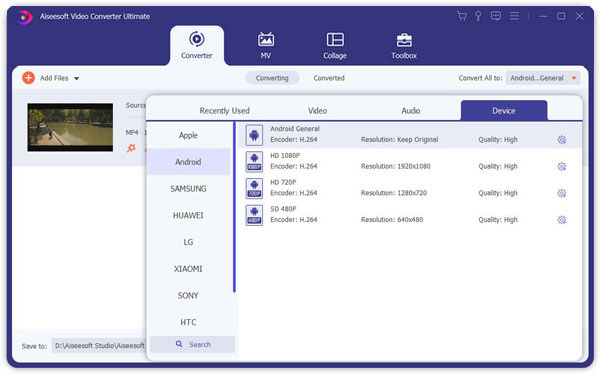Select XIAOMI device category
600x374 pixels.
tap(188, 269)
